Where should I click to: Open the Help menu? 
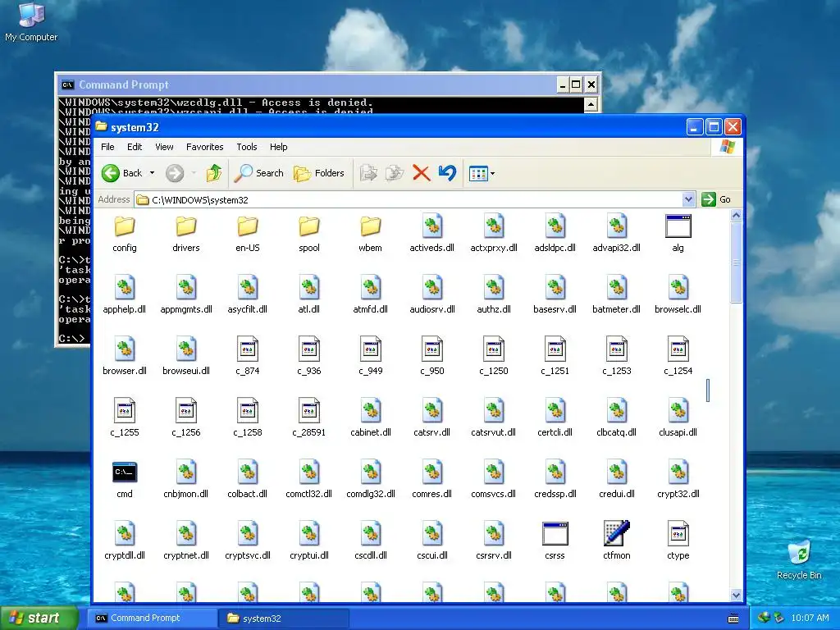pos(279,147)
